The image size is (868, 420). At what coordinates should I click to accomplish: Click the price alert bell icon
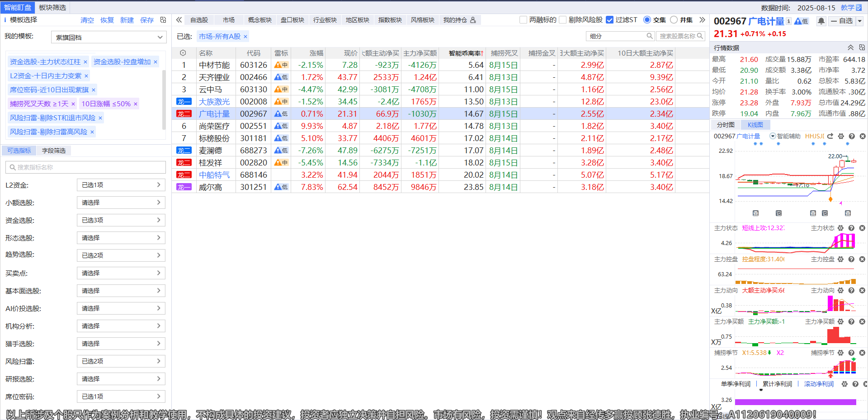tap(821, 21)
